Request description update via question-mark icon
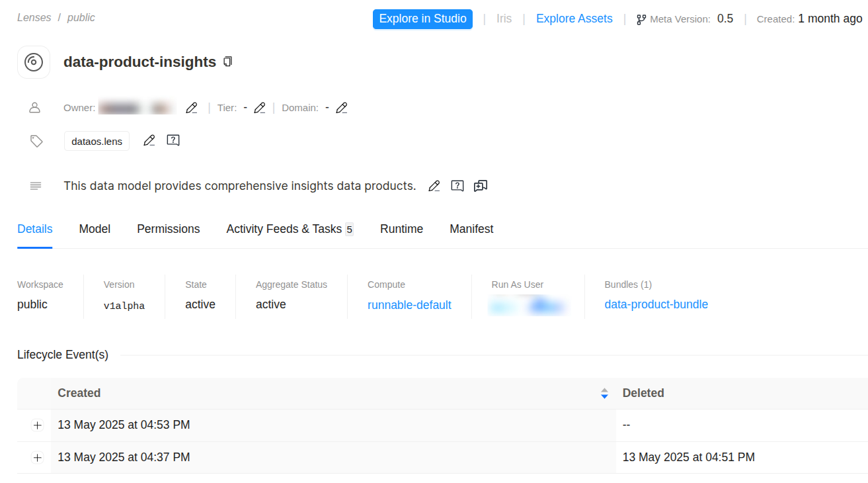Screen dimensions: 868x483 click(457, 186)
